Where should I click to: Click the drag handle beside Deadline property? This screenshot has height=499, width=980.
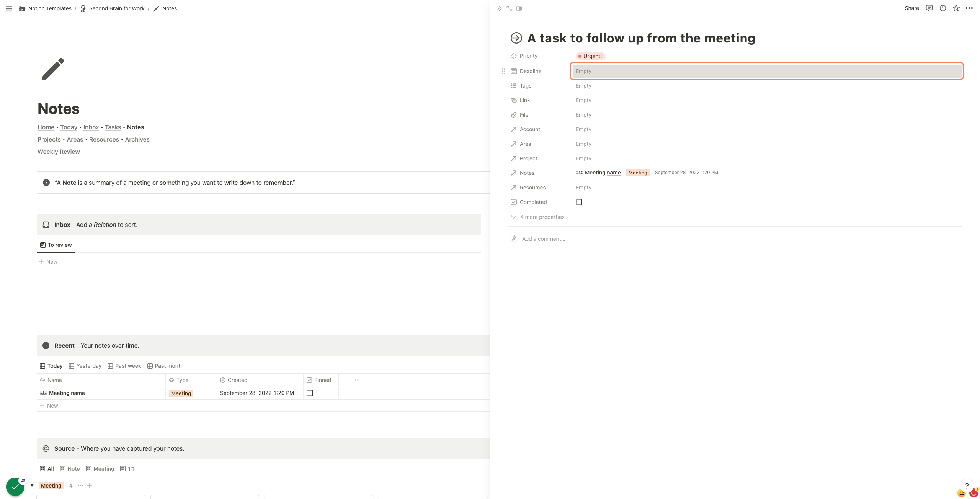503,71
